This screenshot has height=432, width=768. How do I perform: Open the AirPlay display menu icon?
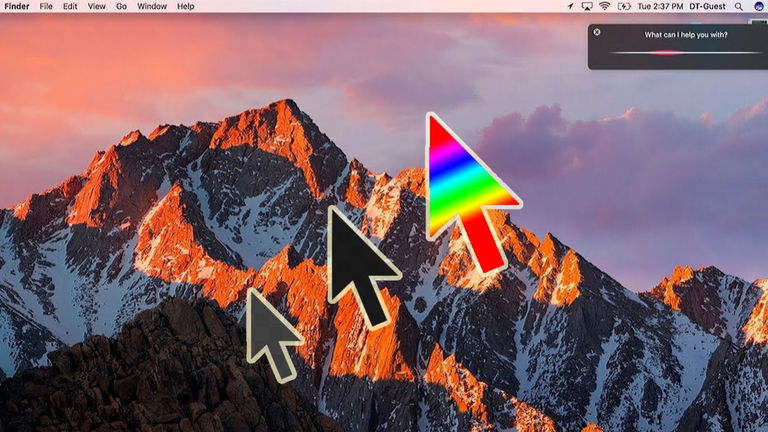click(x=587, y=6)
